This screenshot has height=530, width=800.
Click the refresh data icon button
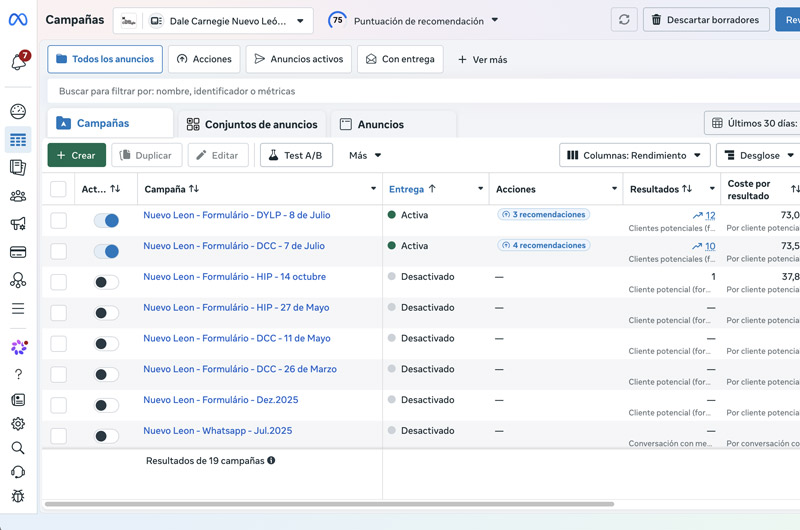pyautogui.click(x=624, y=20)
